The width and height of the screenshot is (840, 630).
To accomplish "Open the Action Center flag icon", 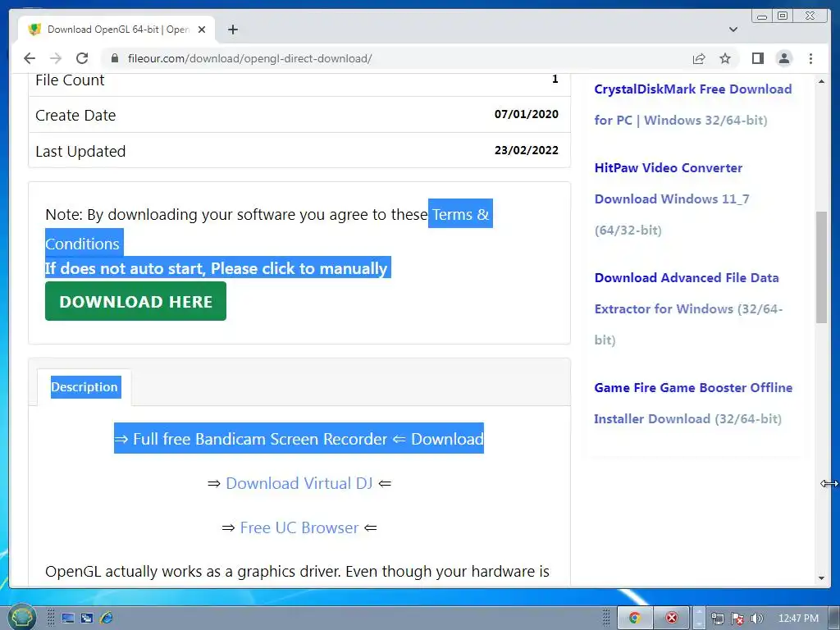I will coord(737,619).
